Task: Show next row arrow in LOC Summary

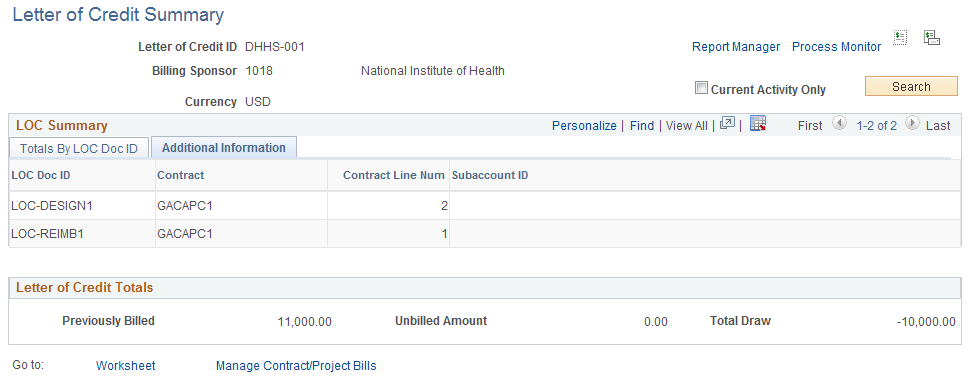Action: [912, 124]
